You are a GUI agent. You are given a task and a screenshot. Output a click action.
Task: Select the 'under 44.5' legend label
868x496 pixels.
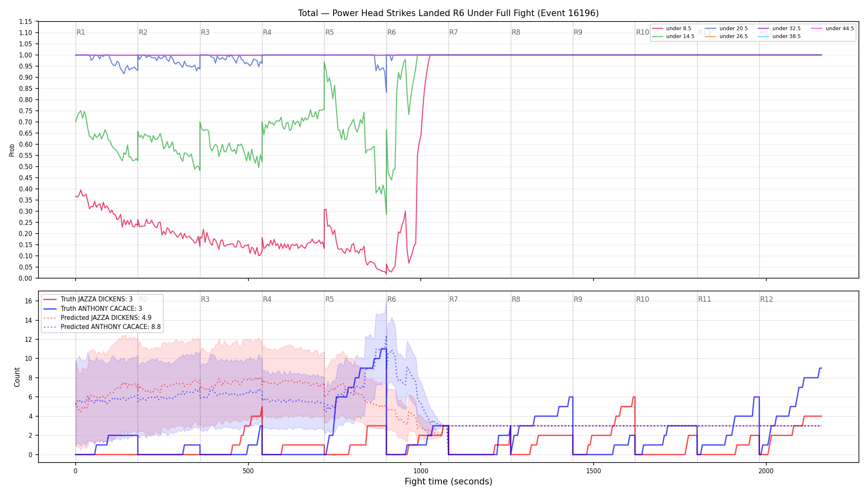pyautogui.click(x=839, y=29)
